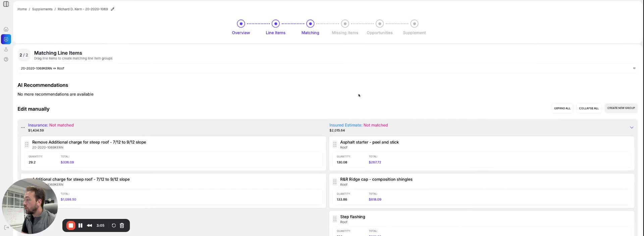Grab handle of R&R Ridge cap item

(x=335, y=182)
